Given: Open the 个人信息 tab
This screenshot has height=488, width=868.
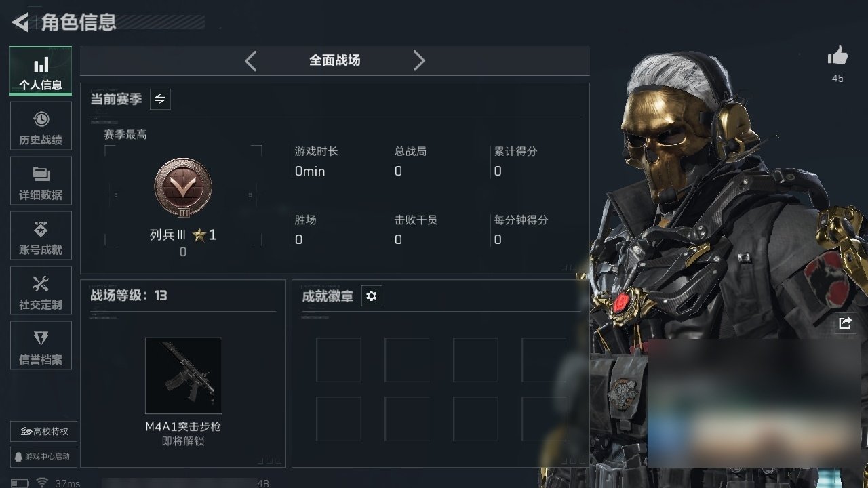Looking at the screenshot, I should (41, 71).
